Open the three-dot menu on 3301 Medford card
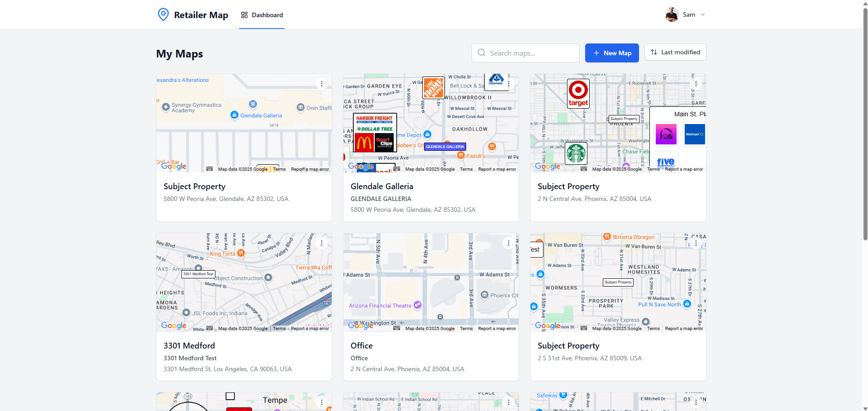Image resolution: width=868 pixels, height=411 pixels. [x=321, y=243]
